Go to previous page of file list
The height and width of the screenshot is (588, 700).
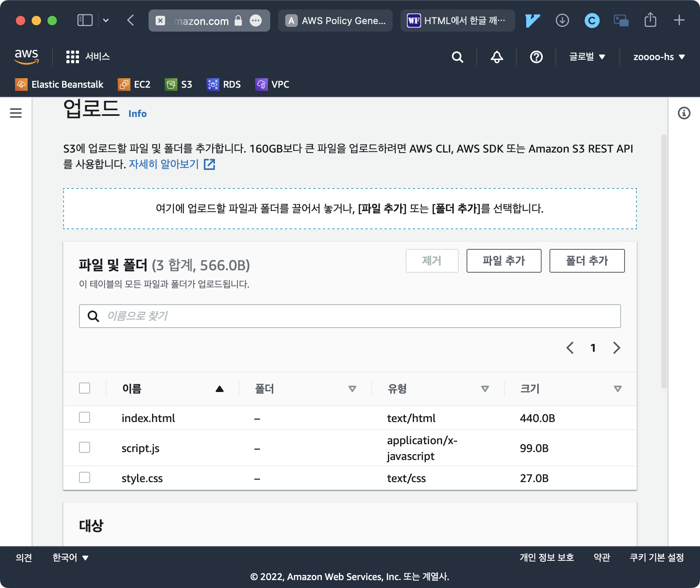pyautogui.click(x=570, y=348)
